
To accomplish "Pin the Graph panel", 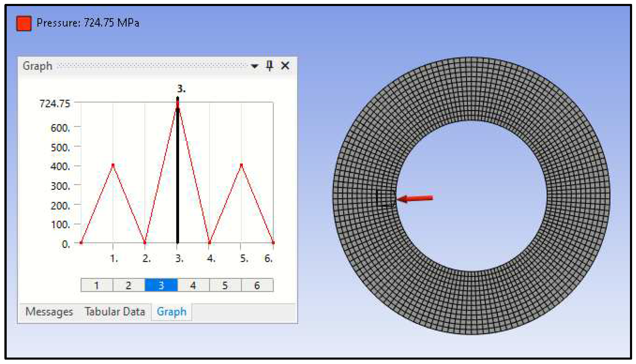I will click(269, 66).
